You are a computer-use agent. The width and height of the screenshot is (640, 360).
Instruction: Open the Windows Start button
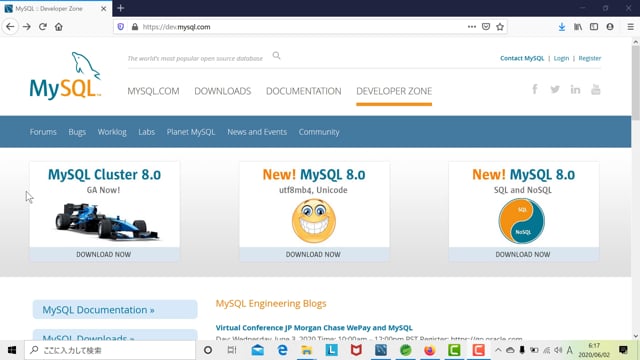[12, 350]
